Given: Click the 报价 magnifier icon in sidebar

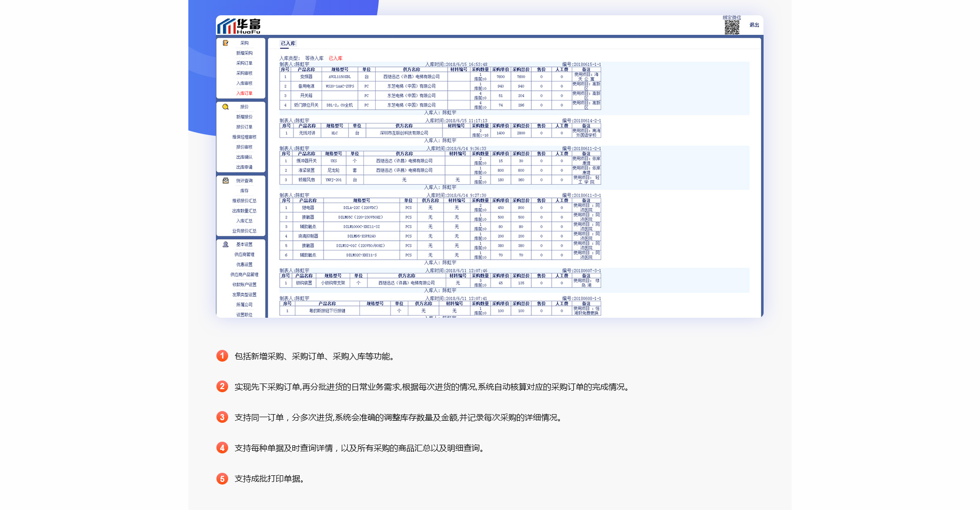Looking at the screenshot, I should [225, 107].
